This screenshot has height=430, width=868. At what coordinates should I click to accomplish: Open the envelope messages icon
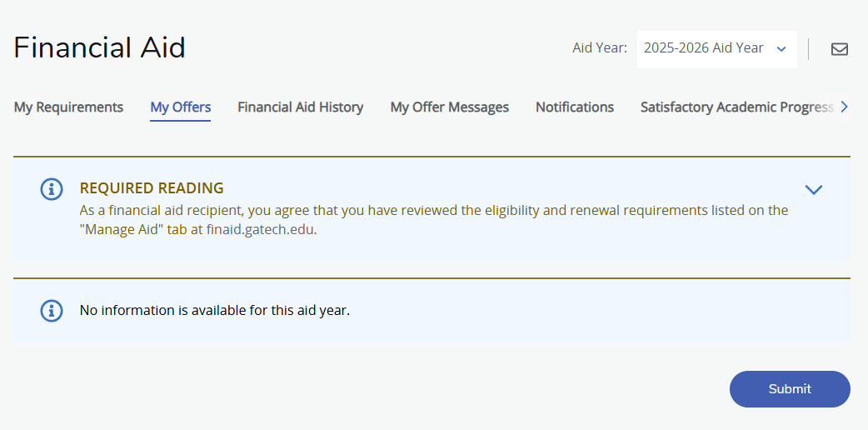point(839,49)
